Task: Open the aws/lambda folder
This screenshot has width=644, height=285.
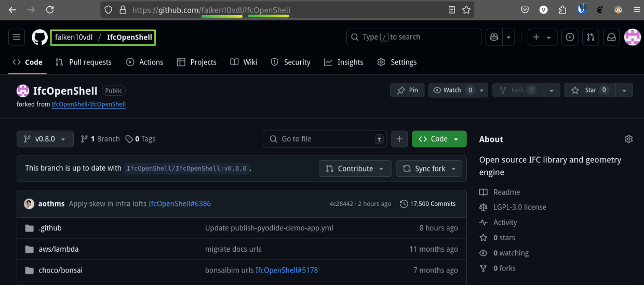Action: 59,249
